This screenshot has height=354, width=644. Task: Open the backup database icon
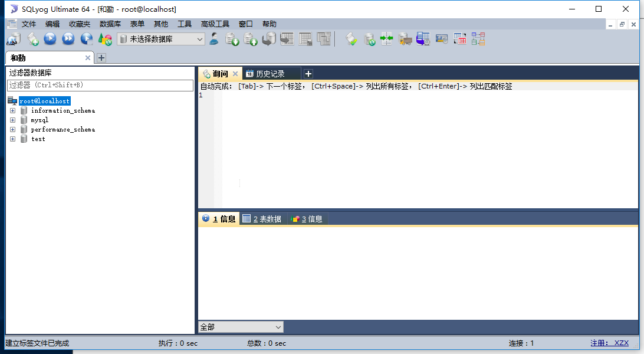coord(232,39)
